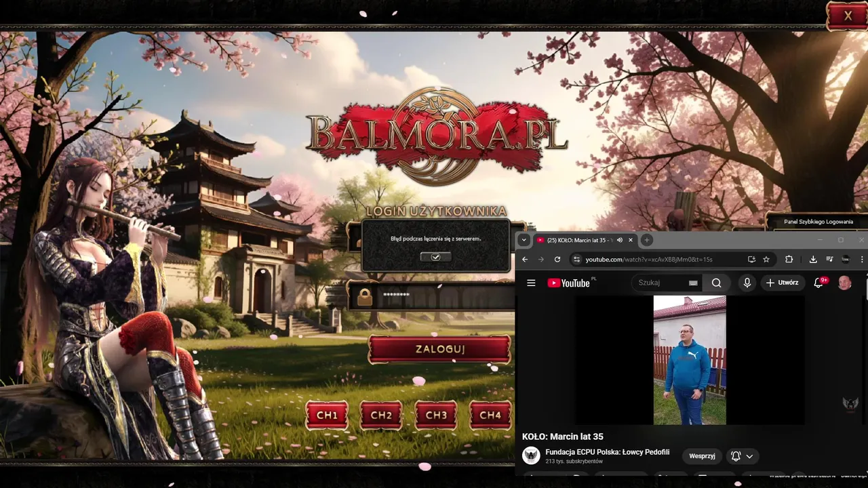
Task: View site information icon in address bar
Action: point(576,259)
